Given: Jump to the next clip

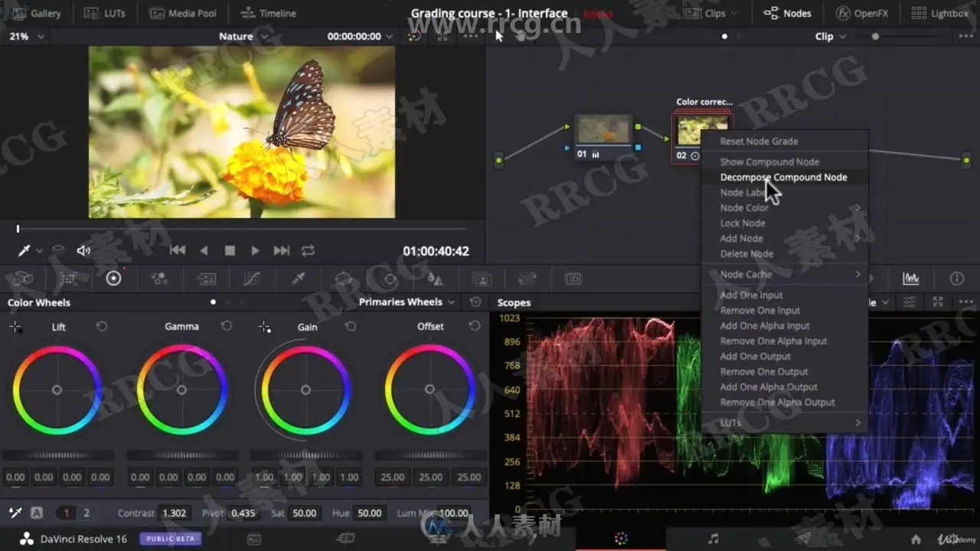Looking at the screenshot, I should 282,250.
